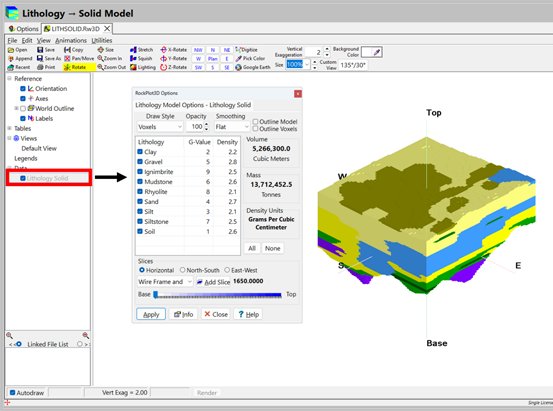
Task: Open the Lighting settings
Action: [x=143, y=67]
